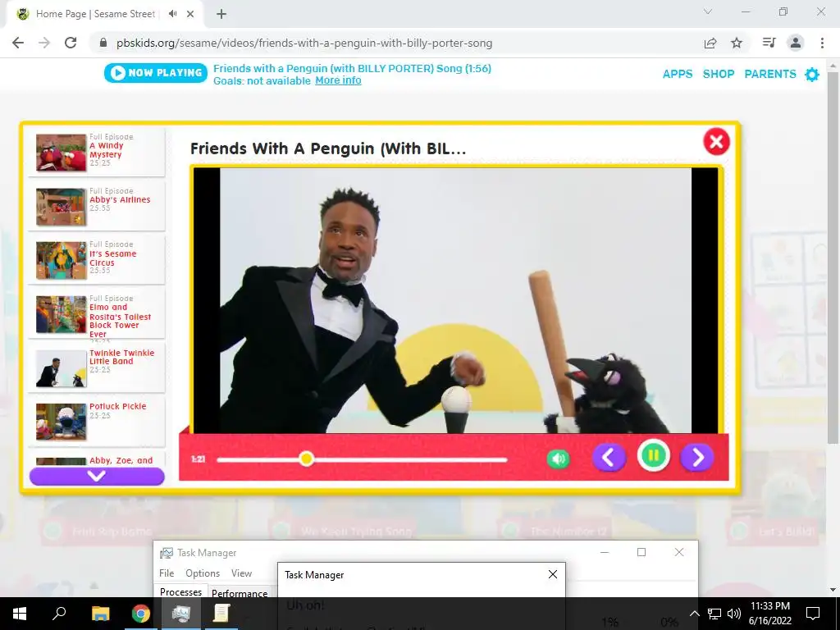Pause the video with the green pause button
The height and width of the screenshot is (630, 840).
(653, 456)
